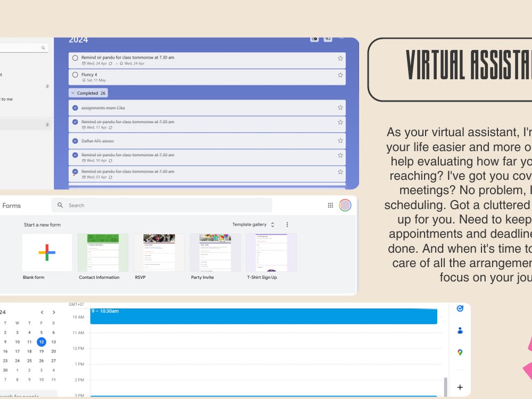The width and height of the screenshot is (532, 399).
Task: Open Google Maps icon in Calendar side panel
Action: (x=460, y=353)
